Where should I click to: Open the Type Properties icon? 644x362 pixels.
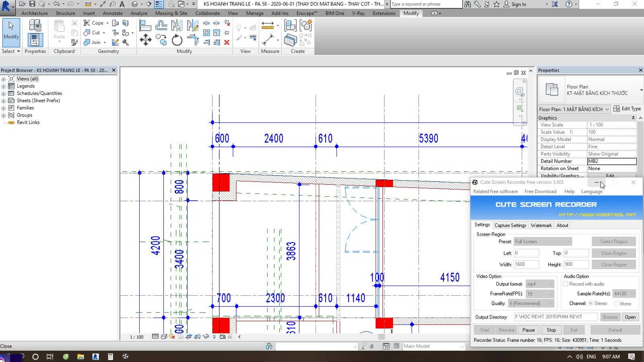pyautogui.click(x=35, y=26)
